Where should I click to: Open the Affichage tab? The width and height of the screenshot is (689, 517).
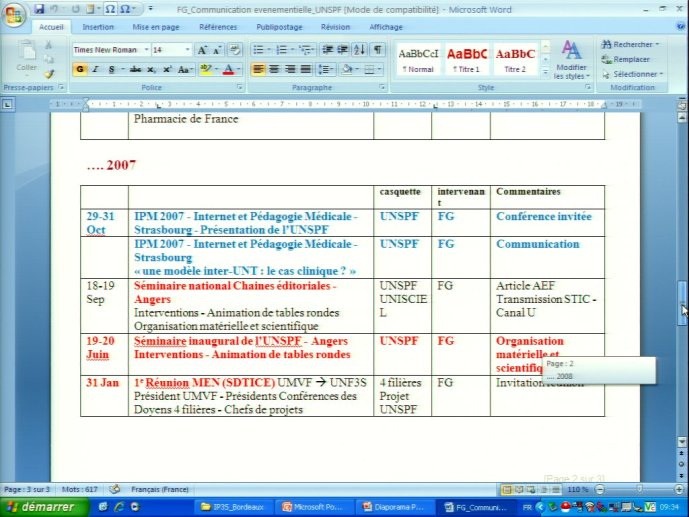point(386,27)
